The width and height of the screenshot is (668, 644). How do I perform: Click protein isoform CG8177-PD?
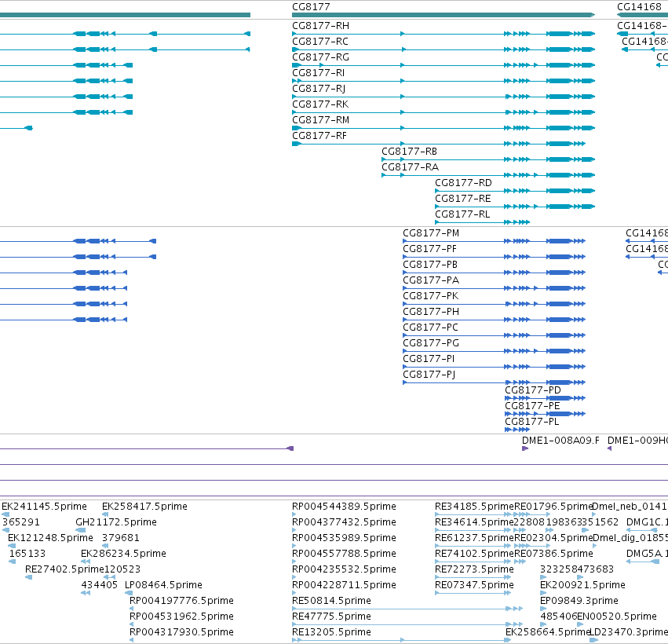533,390
